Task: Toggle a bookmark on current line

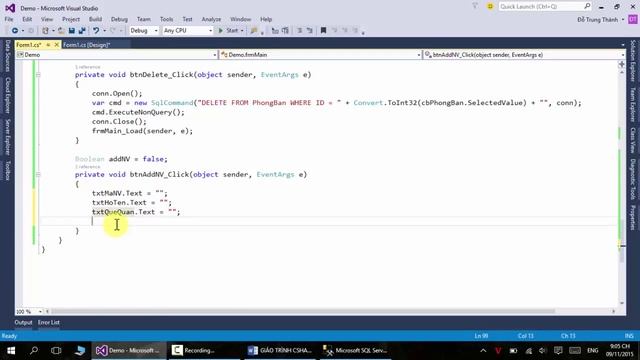Action: (323, 31)
